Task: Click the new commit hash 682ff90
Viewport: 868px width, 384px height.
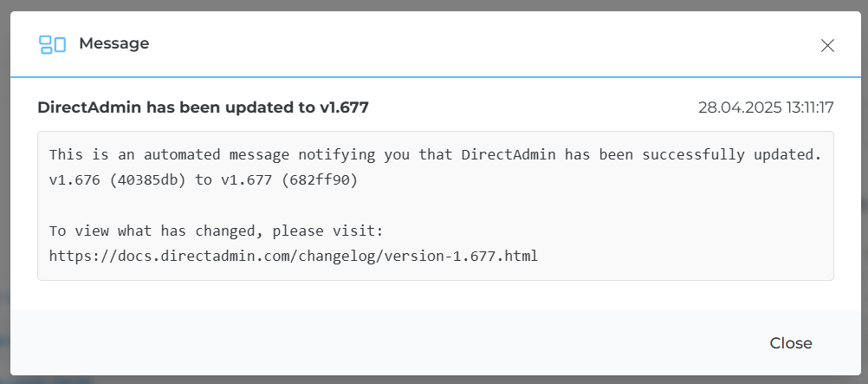Action: tap(313, 180)
